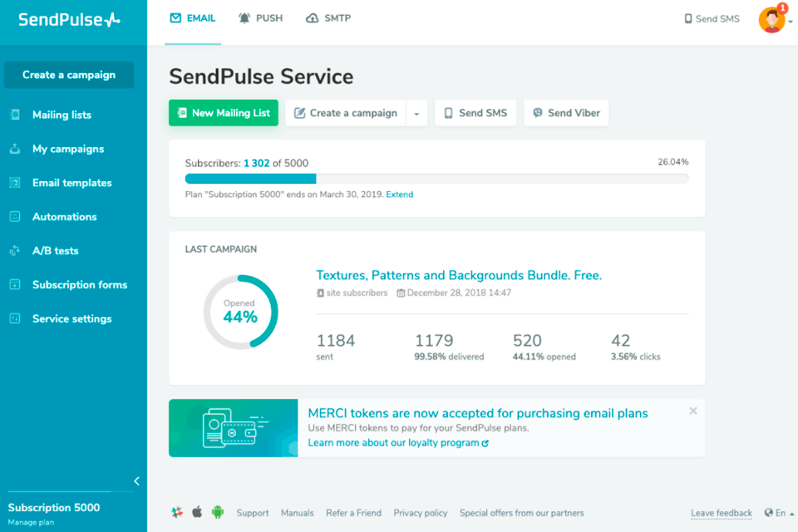
Task: Click the site subscribers list label
Action: pos(352,293)
